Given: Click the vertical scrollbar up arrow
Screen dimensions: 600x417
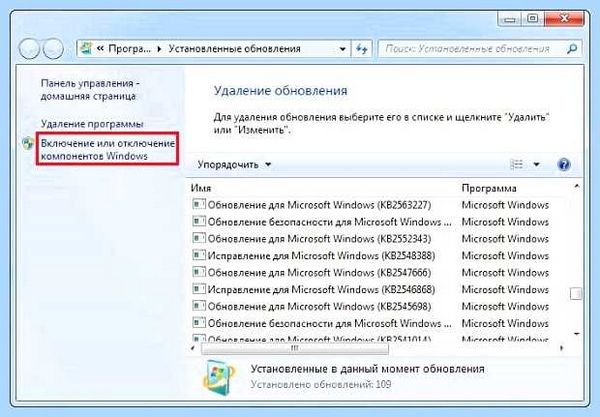Looking at the screenshot, I should [x=576, y=186].
